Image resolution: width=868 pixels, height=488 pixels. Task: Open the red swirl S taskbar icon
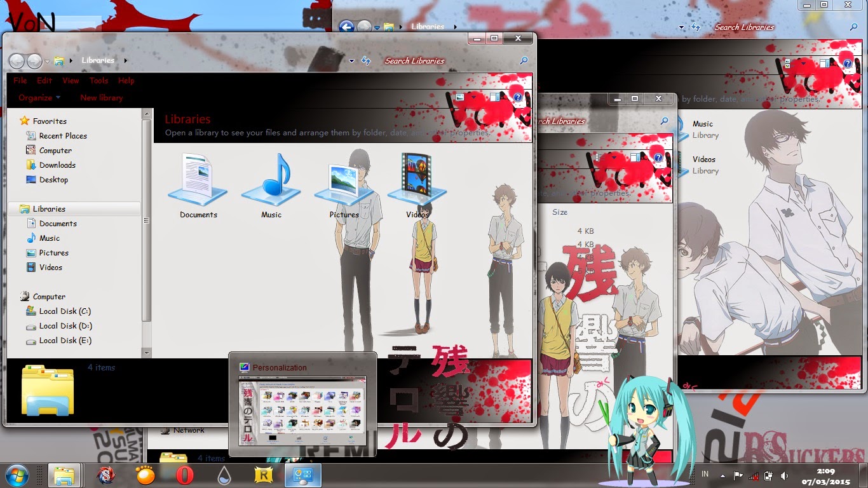[x=105, y=475]
